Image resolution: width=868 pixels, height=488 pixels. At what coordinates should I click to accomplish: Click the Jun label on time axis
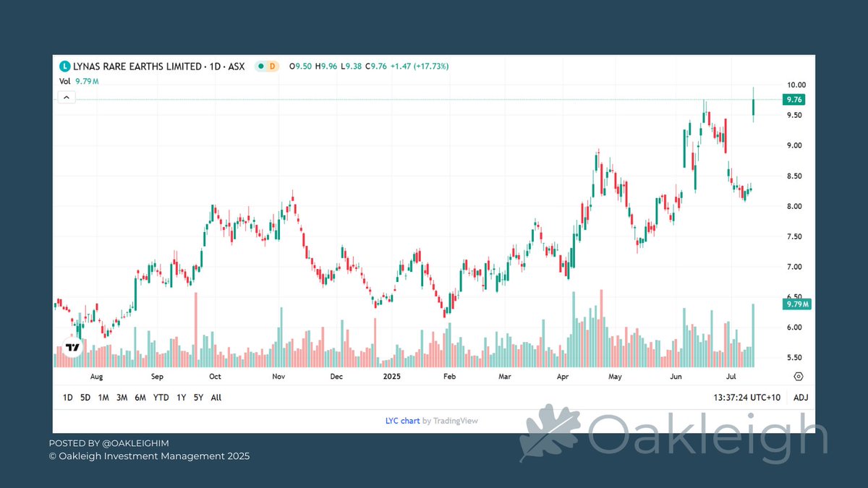pos(676,377)
